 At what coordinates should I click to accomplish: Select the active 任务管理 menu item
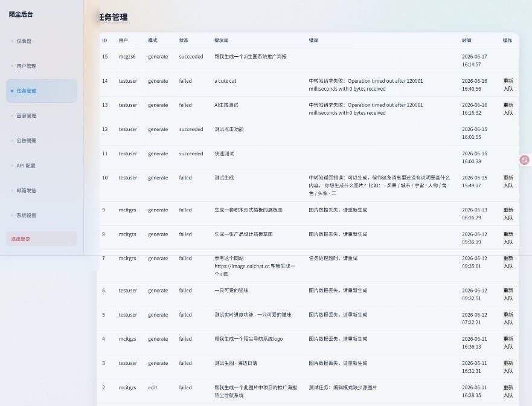point(42,91)
